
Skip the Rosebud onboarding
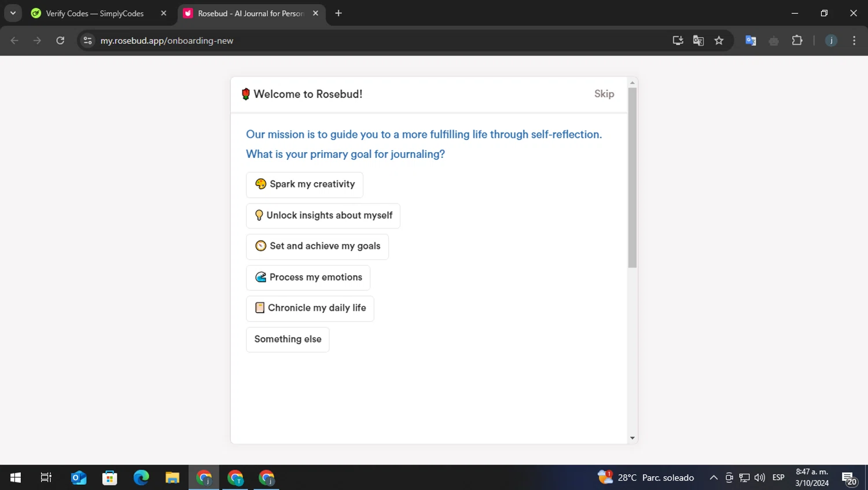[604, 94]
